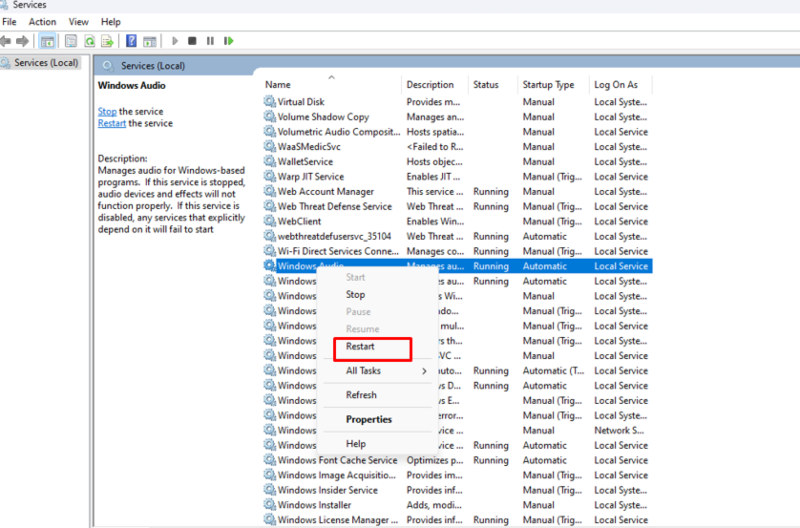Click the Stop Service square icon
800x528 pixels.
pos(192,41)
